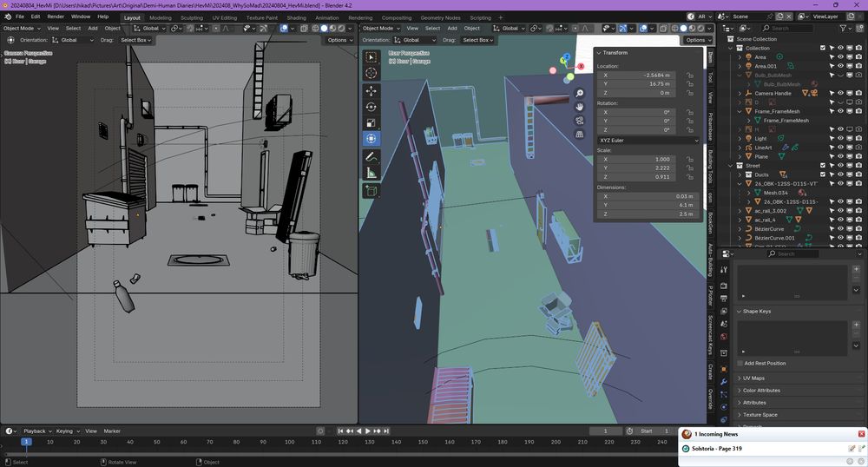Select the Cursor tool in right viewport toolbar
Screen dimensions: 868x467
tap(371, 73)
